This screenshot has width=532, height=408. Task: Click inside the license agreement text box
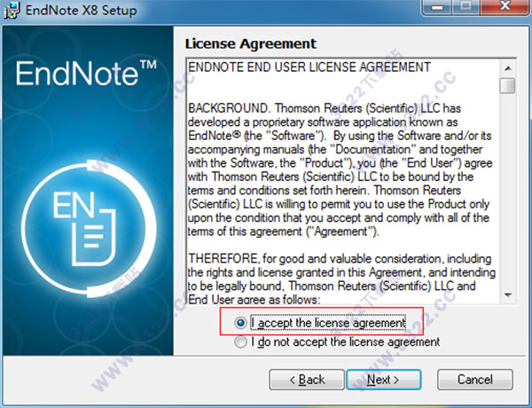(x=342, y=182)
